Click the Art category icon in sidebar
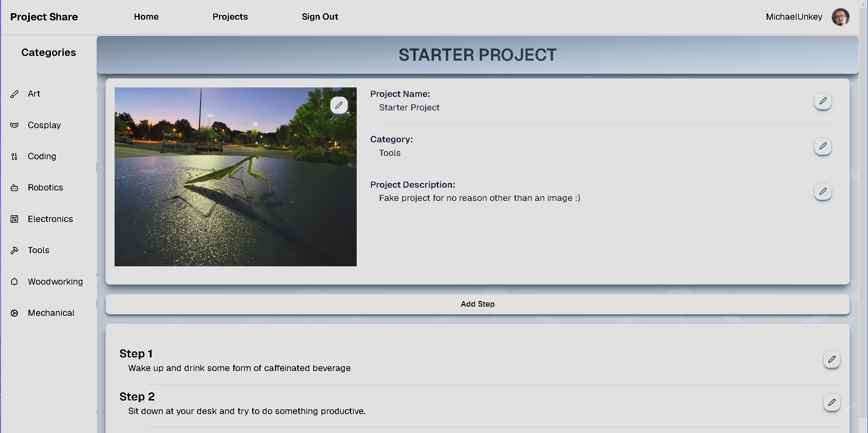Screen dimensions: 868x433 coord(15,94)
